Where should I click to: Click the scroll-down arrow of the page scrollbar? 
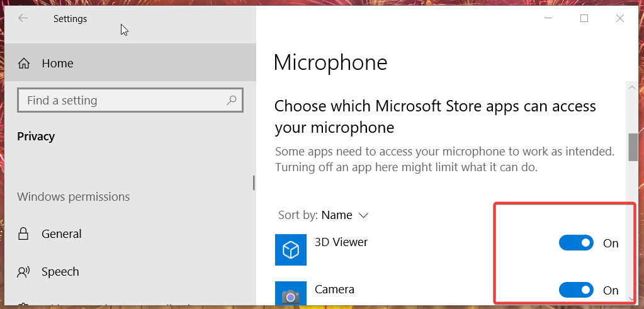point(632,298)
